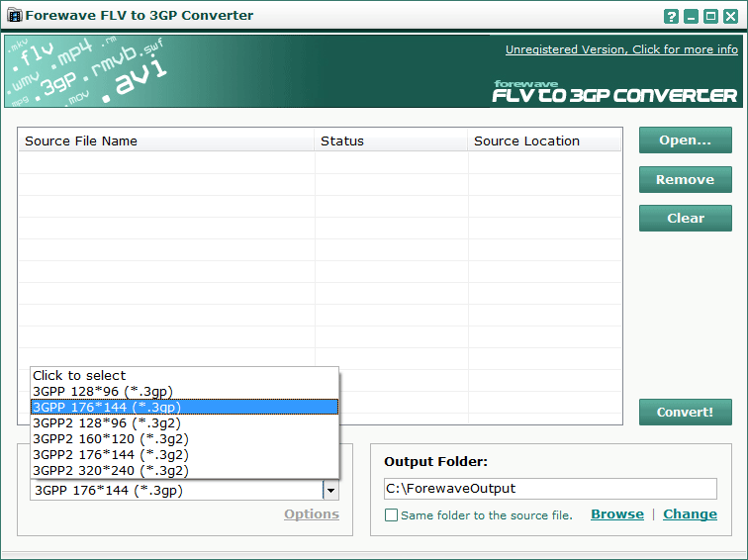
Task: Close the Forewave converter window
Action: click(731, 17)
